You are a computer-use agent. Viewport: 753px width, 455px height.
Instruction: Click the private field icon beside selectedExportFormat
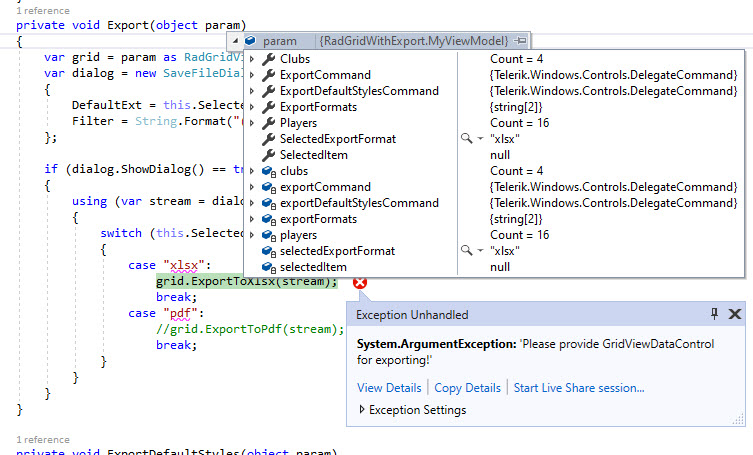point(269,251)
